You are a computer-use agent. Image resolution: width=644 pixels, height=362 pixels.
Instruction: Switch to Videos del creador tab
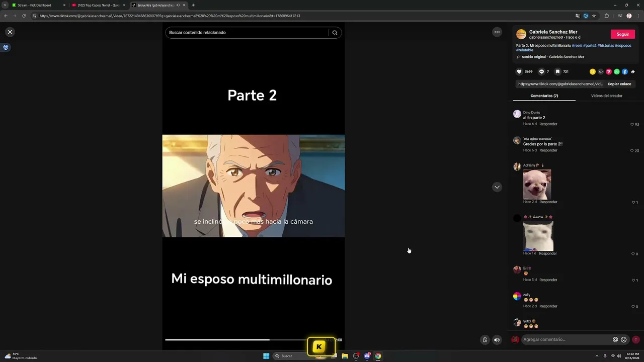pos(607,96)
